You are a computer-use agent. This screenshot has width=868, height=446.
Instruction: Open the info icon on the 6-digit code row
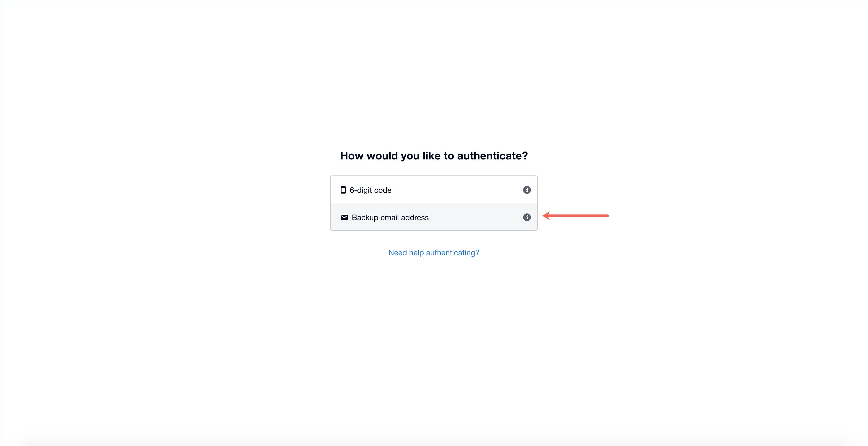point(527,190)
